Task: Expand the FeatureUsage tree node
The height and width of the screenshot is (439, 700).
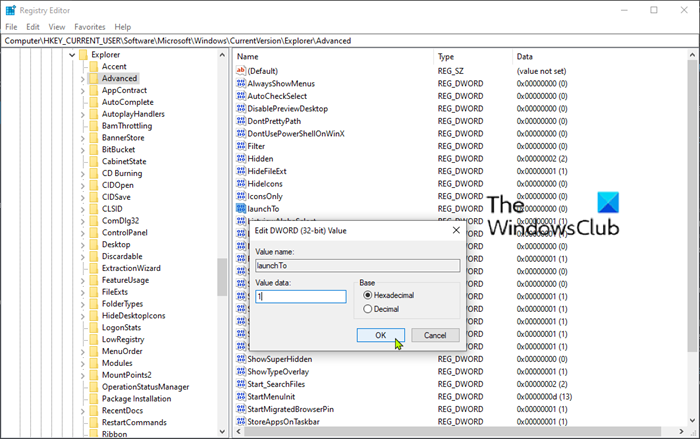Action: pos(83,280)
